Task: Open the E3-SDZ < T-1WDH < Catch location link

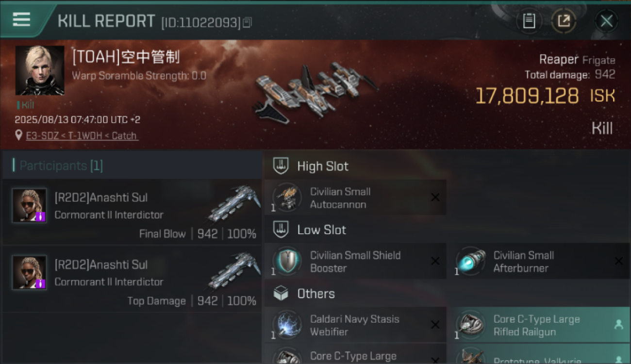Action: (82, 136)
